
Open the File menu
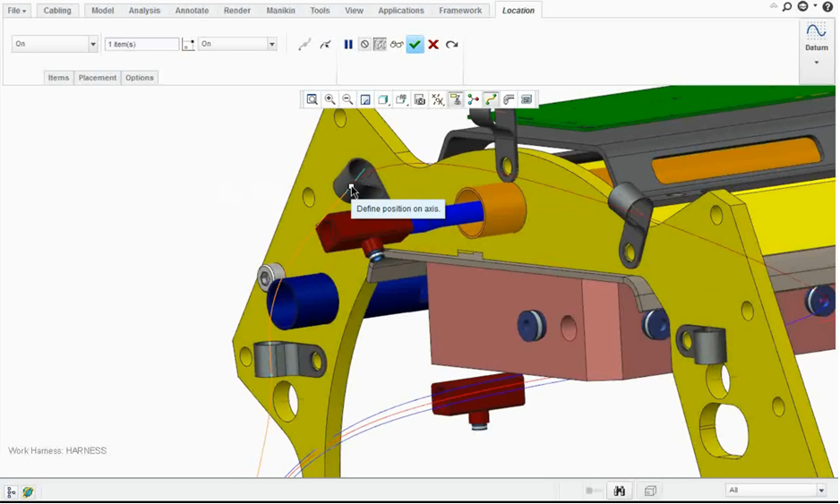click(17, 10)
